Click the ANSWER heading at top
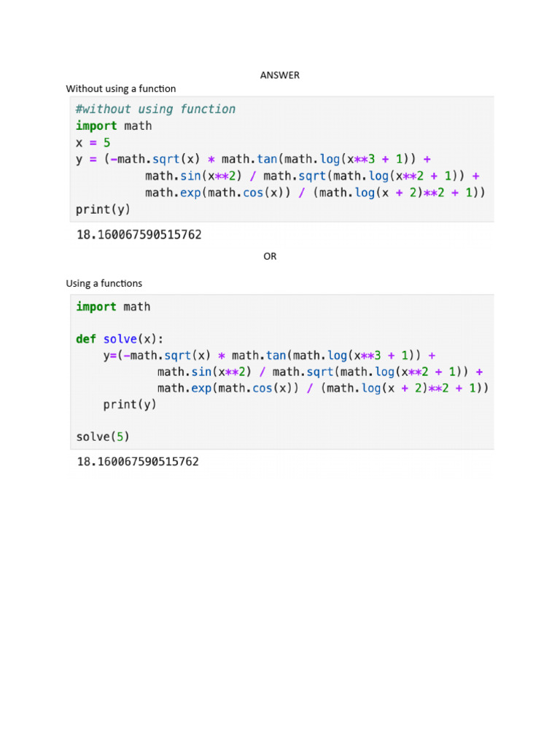Screen dimensions: 560x747 tap(280, 75)
